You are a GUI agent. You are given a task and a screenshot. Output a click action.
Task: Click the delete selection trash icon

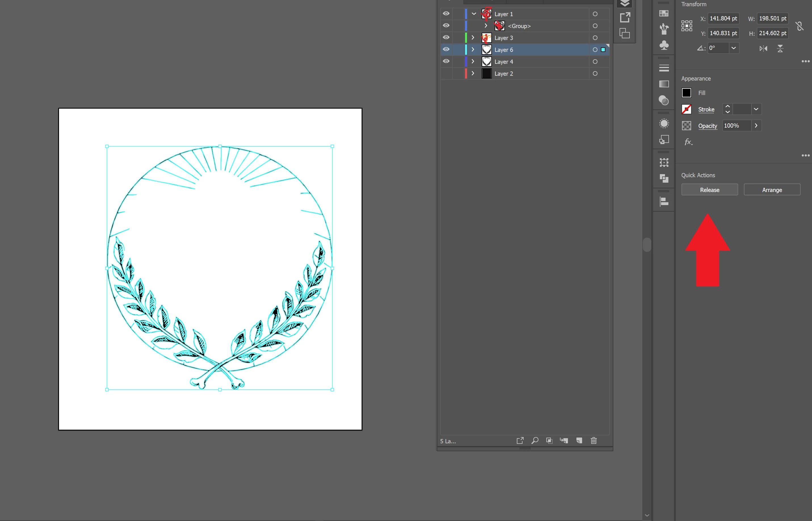click(593, 440)
